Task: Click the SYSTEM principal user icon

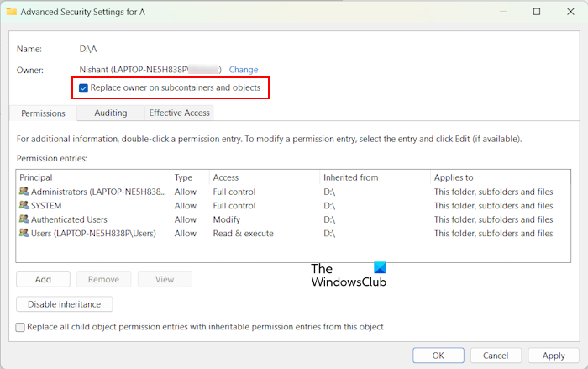Action: click(x=24, y=205)
